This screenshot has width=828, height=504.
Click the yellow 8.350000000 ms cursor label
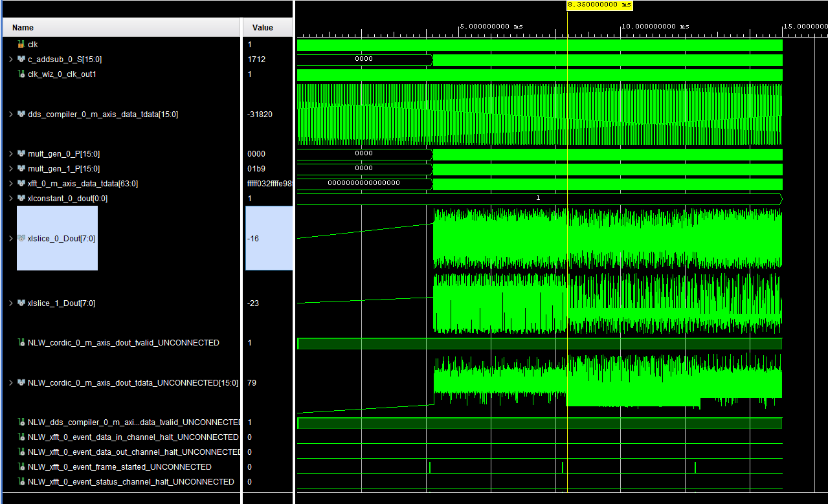[x=599, y=5]
